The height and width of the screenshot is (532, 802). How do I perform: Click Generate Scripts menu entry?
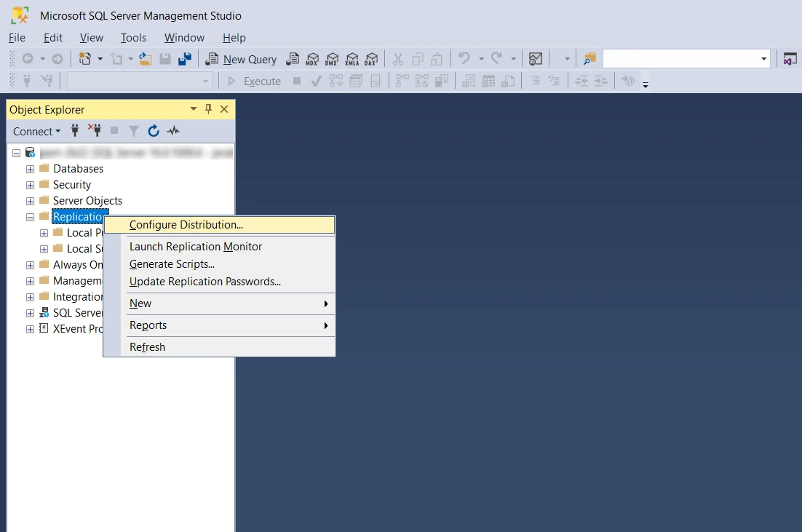click(x=172, y=264)
